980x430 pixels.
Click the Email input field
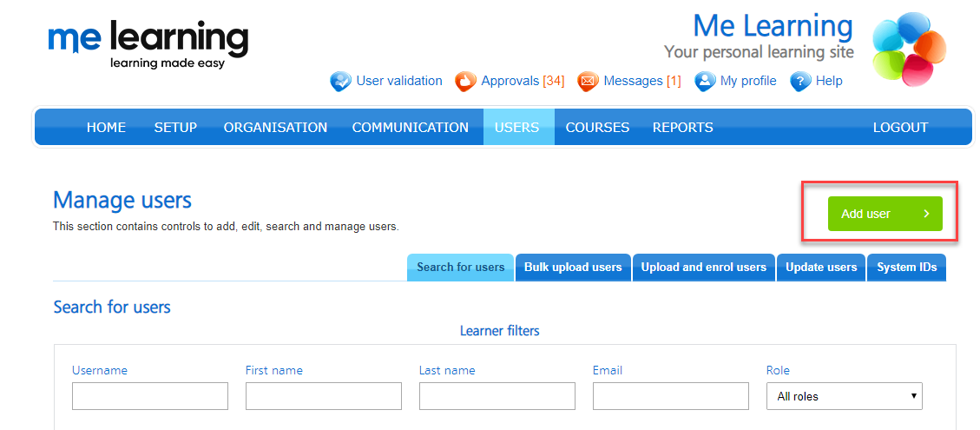click(x=671, y=396)
